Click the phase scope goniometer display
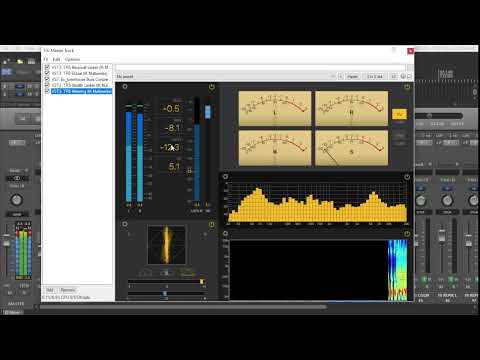The height and width of the screenshot is (360, 480). click(x=166, y=245)
